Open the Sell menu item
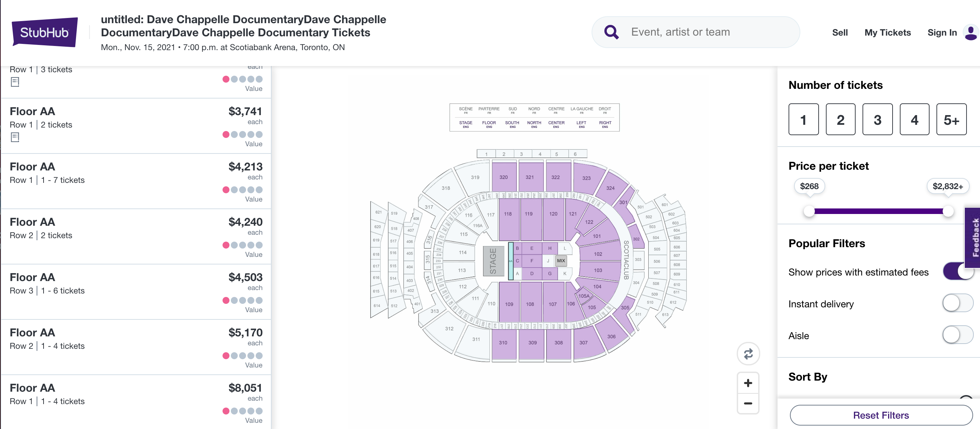This screenshot has width=980, height=429. 840,33
